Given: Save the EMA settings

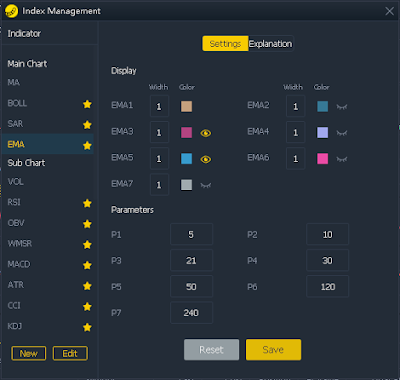Looking at the screenshot, I should click(x=273, y=350).
